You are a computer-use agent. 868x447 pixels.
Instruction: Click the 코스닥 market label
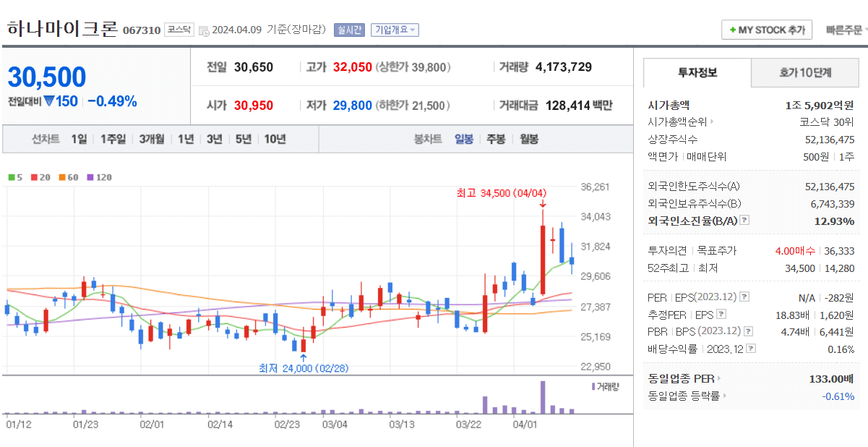[x=179, y=30]
